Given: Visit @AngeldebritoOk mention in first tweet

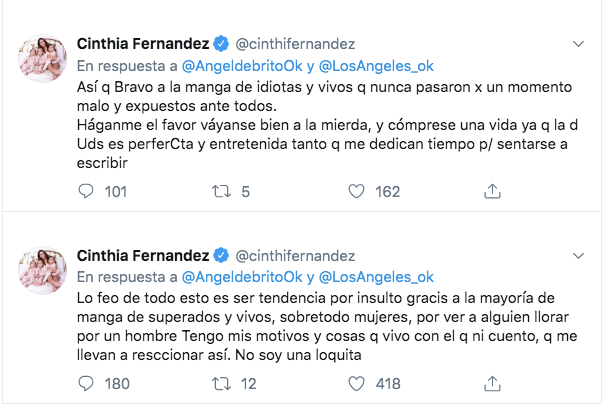Looking at the screenshot, I should click(244, 66).
